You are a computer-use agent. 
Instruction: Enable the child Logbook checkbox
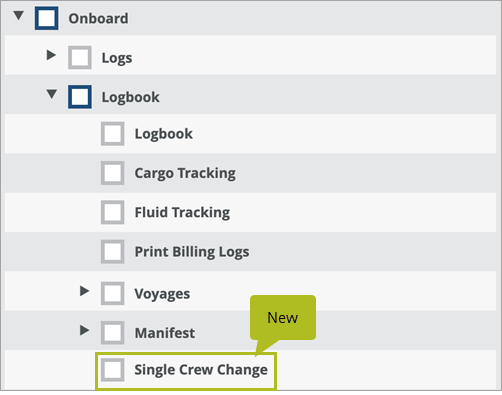point(113,134)
